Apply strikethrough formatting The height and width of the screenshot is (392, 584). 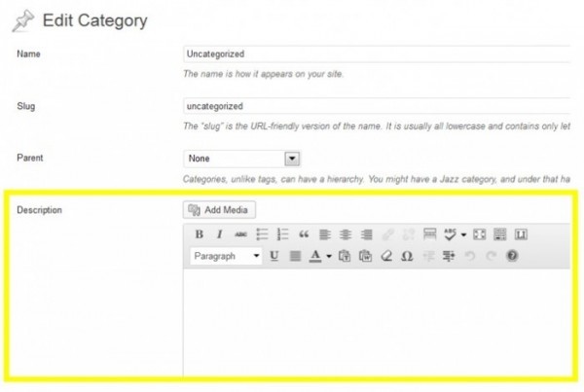(x=240, y=234)
